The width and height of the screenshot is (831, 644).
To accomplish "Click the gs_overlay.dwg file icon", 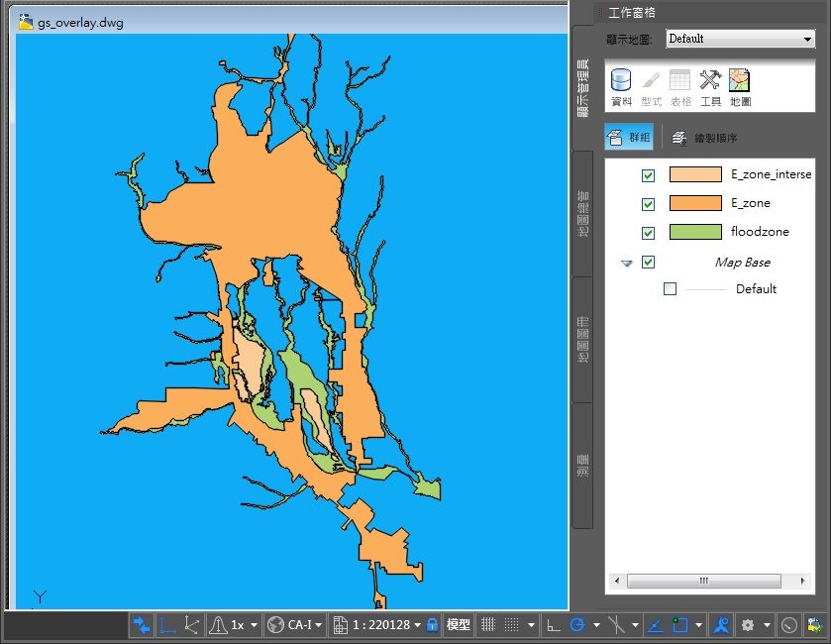I will click(x=26, y=21).
